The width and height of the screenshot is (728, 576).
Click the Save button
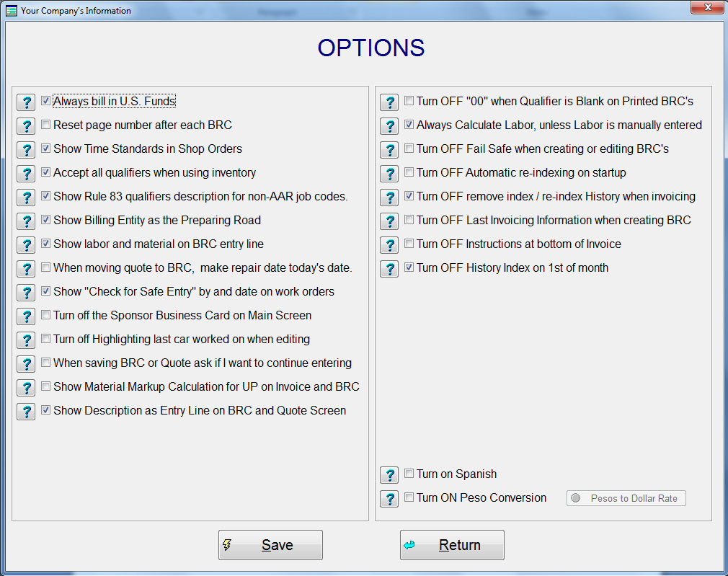(x=270, y=545)
